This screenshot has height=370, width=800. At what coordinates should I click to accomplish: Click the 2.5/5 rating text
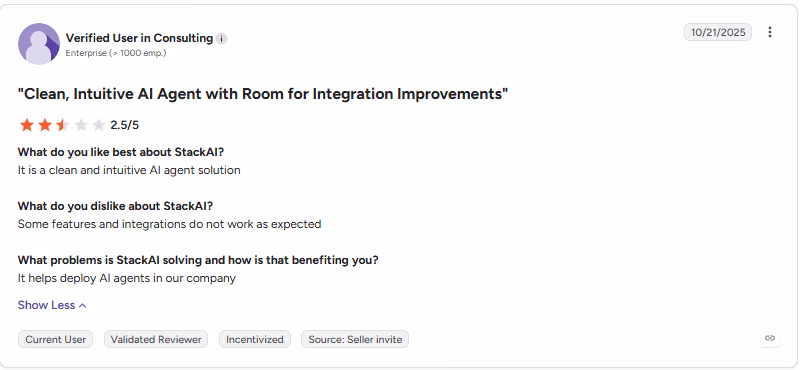(124, 125)
